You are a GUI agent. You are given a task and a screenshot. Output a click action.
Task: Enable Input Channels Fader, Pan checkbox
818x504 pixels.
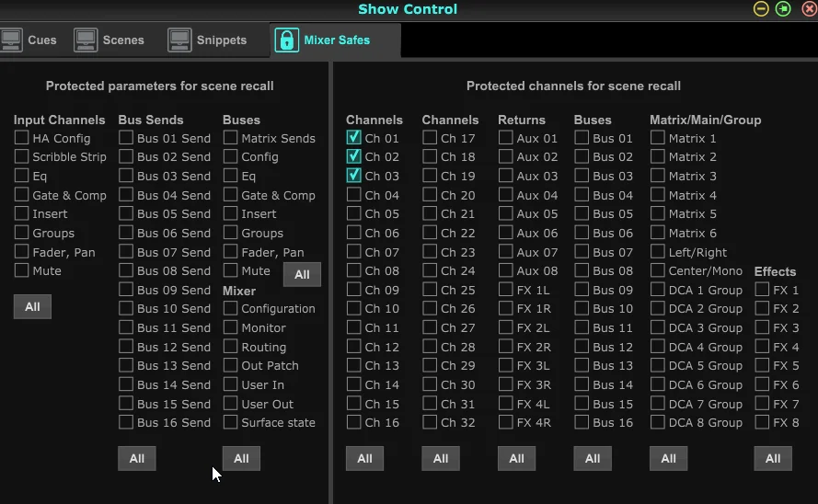coord(21,252)
